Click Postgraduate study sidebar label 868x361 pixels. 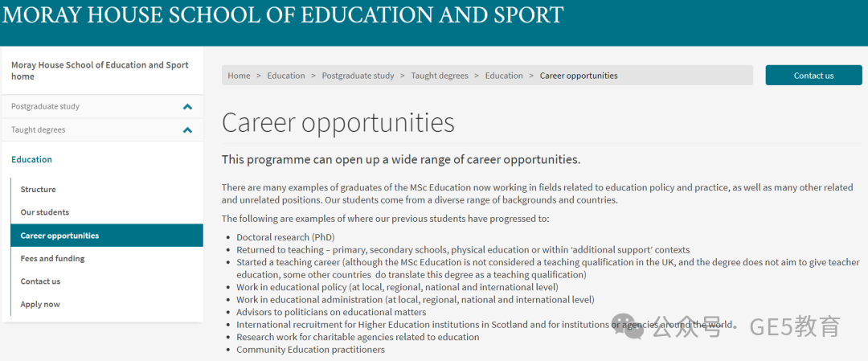pyautogui.click(x=45, y=106)
